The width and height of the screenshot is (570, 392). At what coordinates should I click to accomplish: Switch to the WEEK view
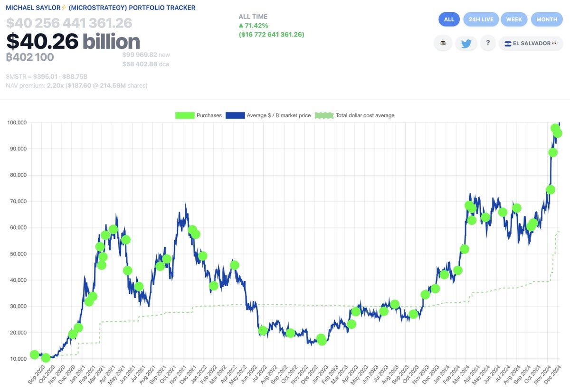point(514,19)
